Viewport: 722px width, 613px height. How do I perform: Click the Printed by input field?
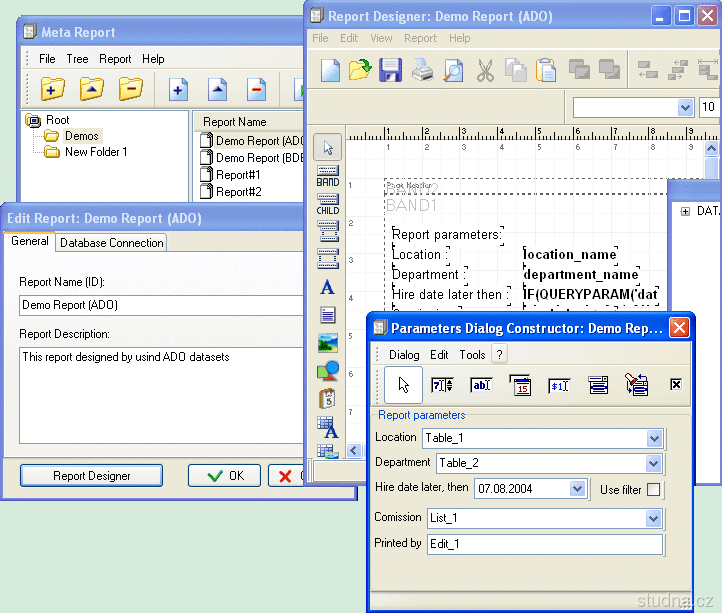543,544
